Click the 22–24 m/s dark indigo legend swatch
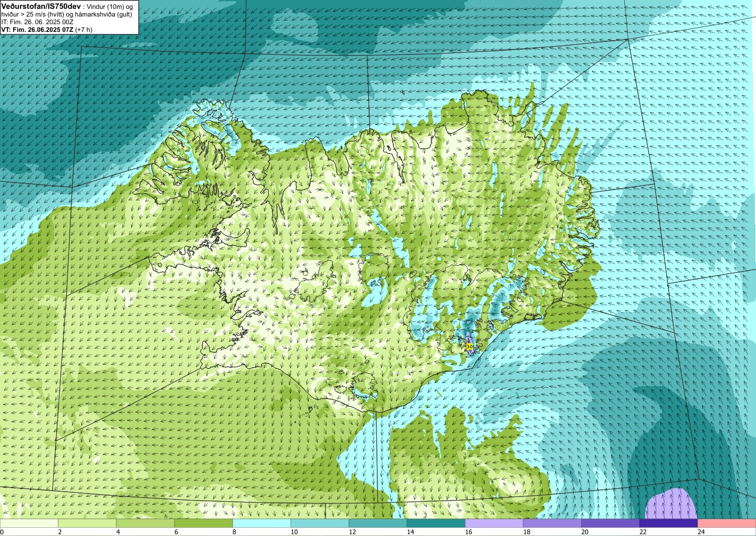Viewport: 756px width, 536px height. (669, 523)
